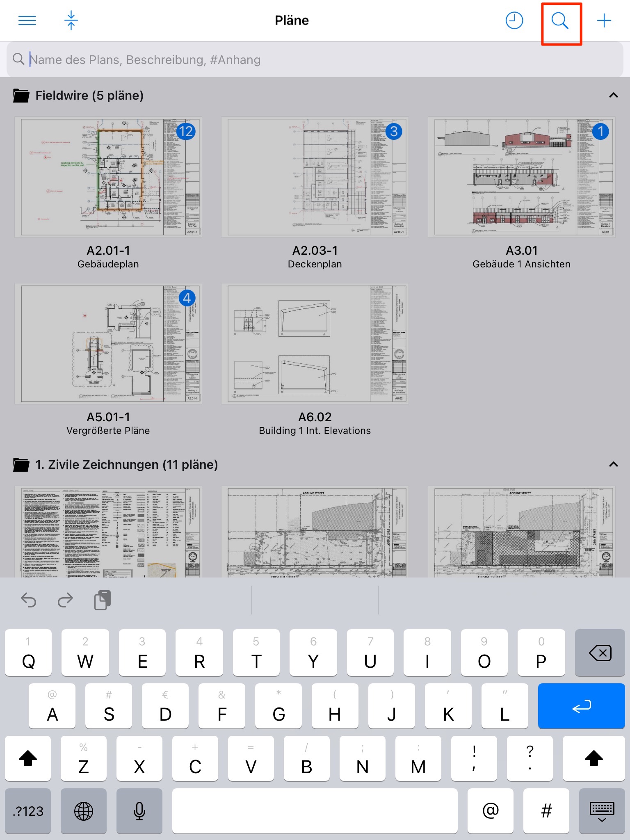Screen dimensions: 630x840
Task: Tap the Fieldwire (5 pläne) folder title
Action: click(89, 96)
